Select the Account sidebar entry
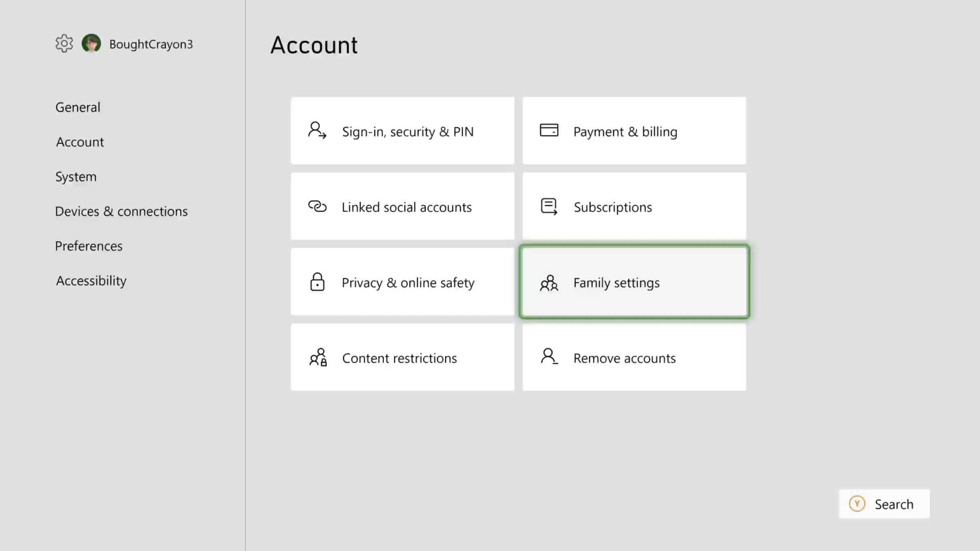 pyautogui.click(x=80, y=142)
